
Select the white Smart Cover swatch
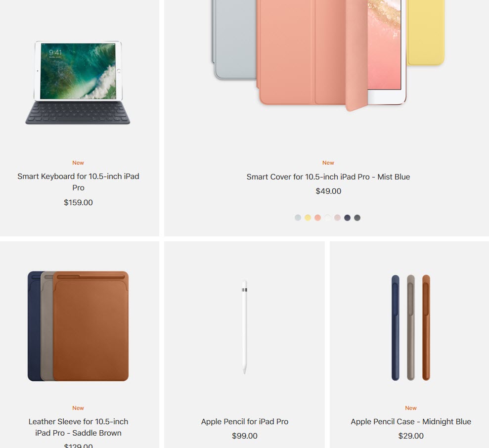pyautogui.click(x=327, y=218)
